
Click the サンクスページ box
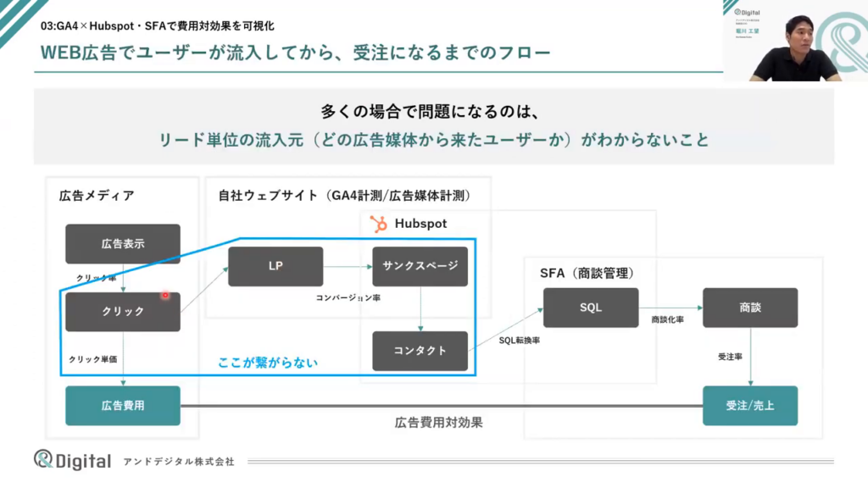click(x=420, y=266)
